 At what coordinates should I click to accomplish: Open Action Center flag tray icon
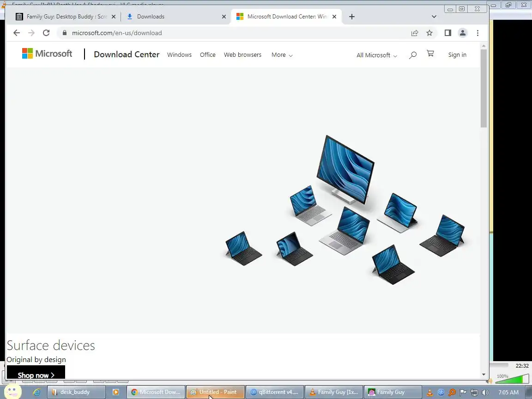click(x=463, y=393)
